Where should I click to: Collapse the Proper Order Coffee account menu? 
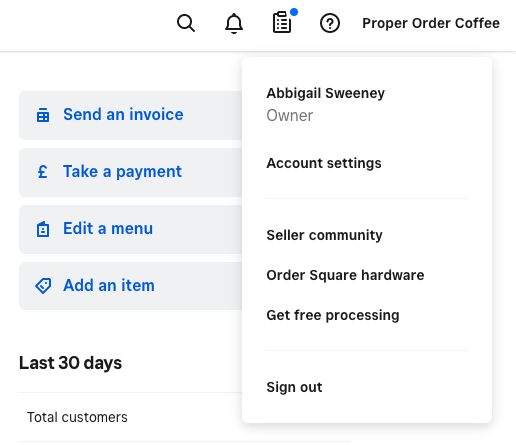[x=431, y=23]
